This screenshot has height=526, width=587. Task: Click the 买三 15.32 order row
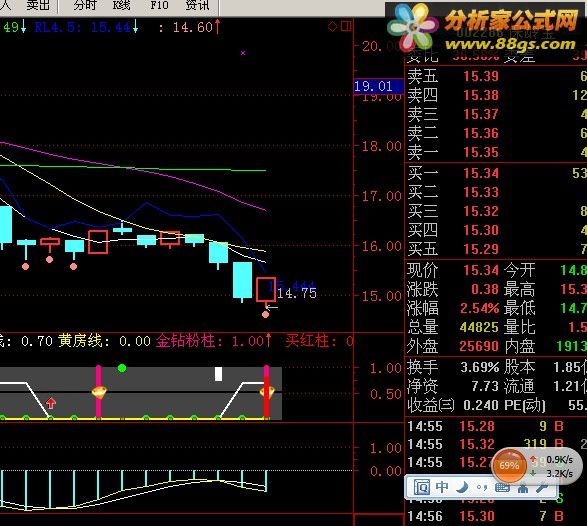tap(496, 211)
